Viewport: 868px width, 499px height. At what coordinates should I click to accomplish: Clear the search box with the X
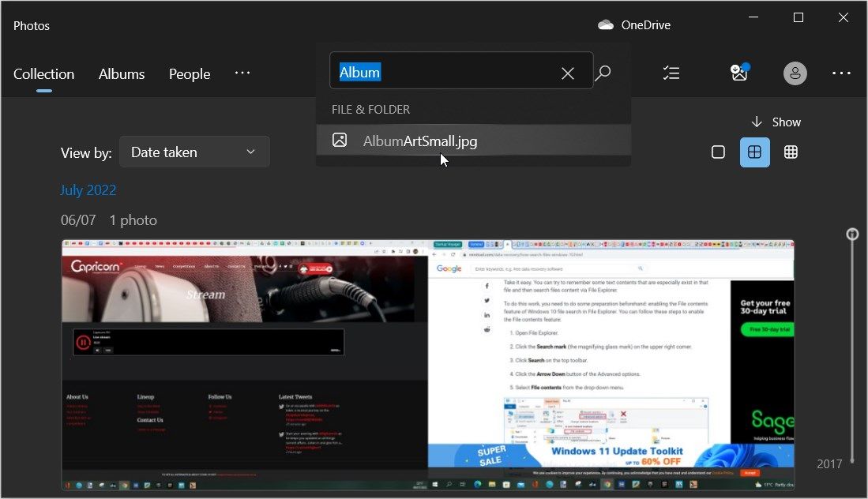(x=567, y=73)
